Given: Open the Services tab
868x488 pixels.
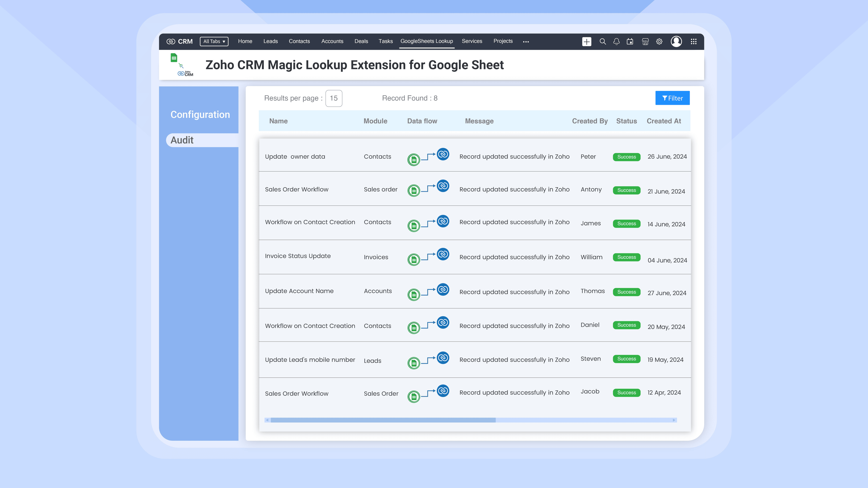Looking at the screenshot, I should coord(472,41).
